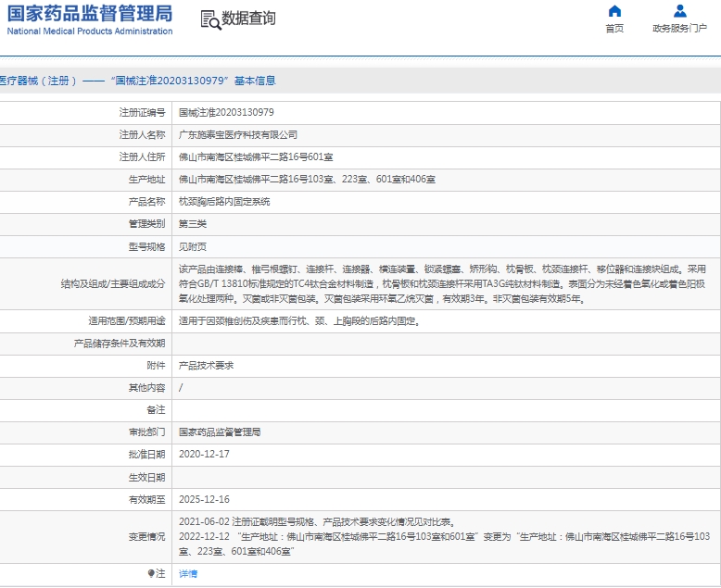The height and width of the screenshot is (588, 721).
Task: Click the 型号规格 field label
Action: (146, 246)
